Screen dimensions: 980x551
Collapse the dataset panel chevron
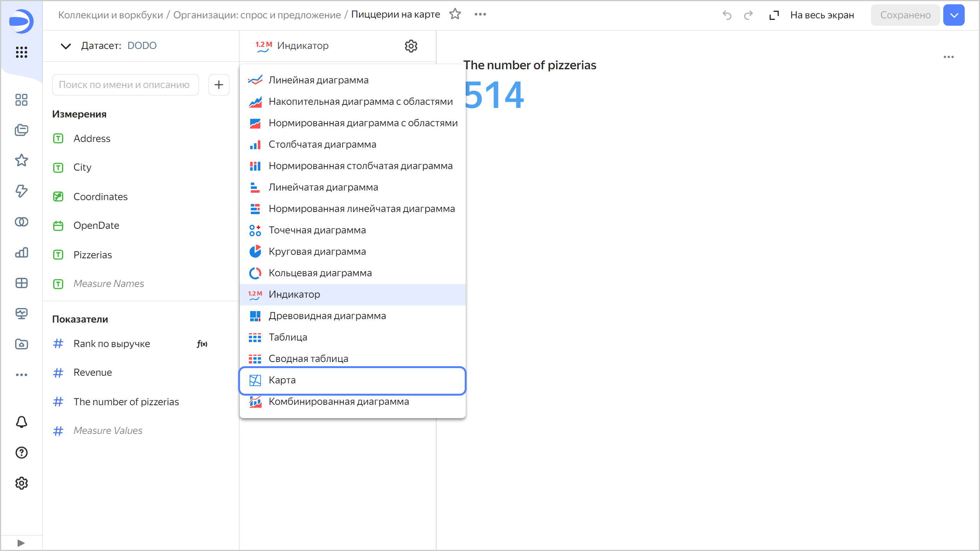[66, 46]
